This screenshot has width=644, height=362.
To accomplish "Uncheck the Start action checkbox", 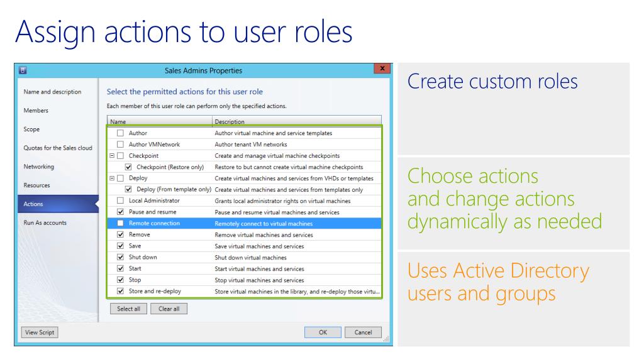I will 120,268.
